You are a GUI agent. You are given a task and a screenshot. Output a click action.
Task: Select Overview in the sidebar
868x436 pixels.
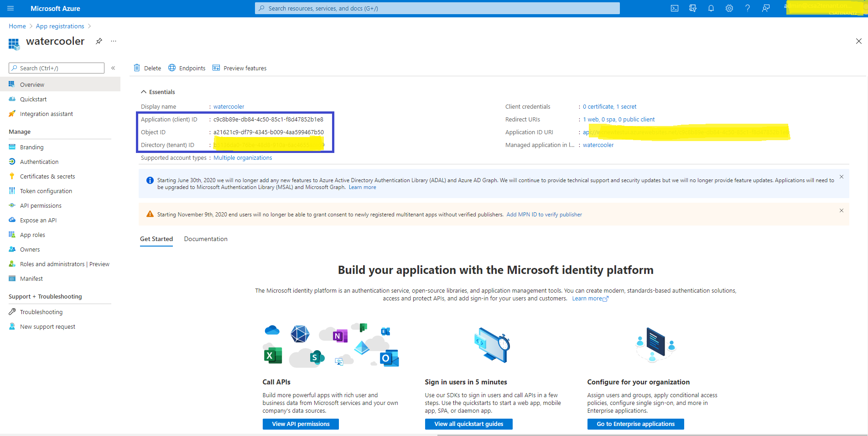click(x=60, y=84)
